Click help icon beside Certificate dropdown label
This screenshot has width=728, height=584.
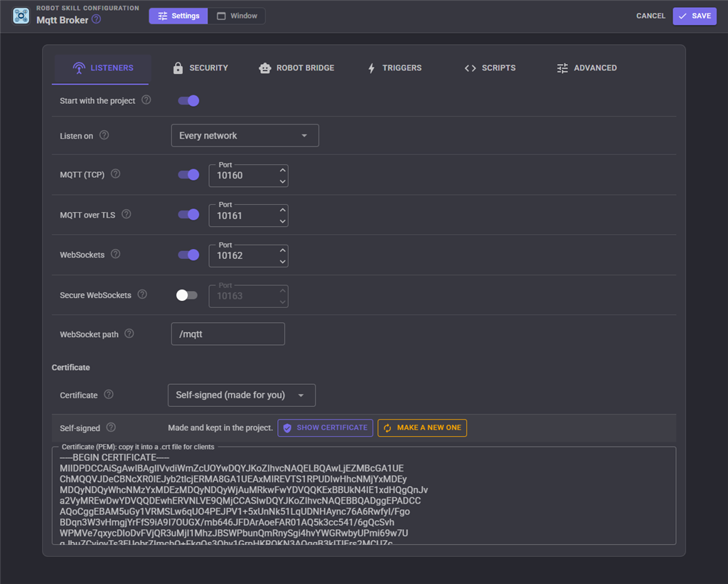tap(109, 395)
